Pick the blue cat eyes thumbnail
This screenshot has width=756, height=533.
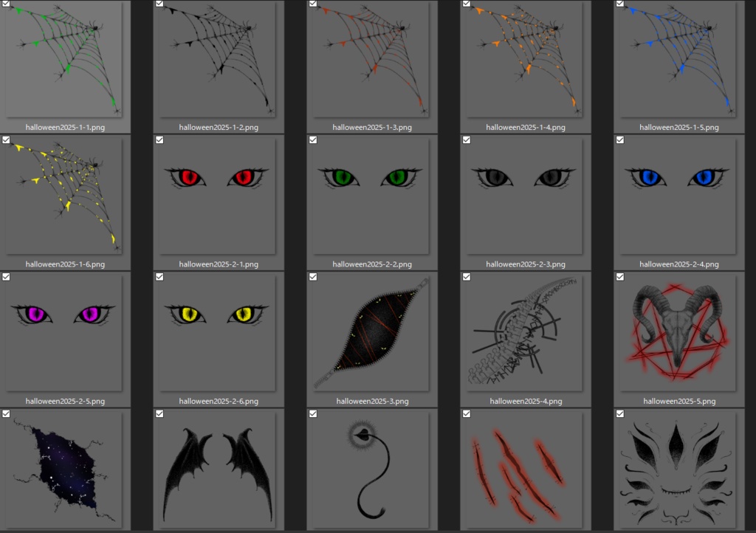point(678,196)
